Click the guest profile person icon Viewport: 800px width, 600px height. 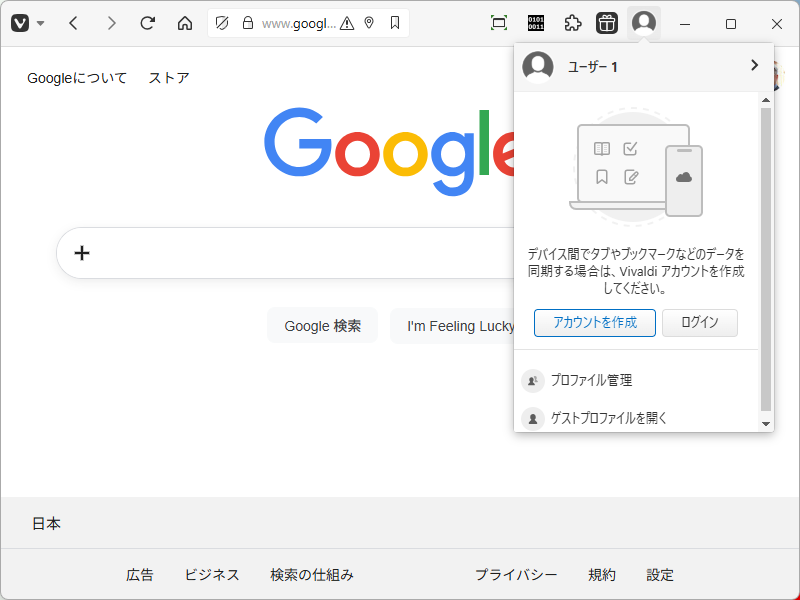[533, 419]
